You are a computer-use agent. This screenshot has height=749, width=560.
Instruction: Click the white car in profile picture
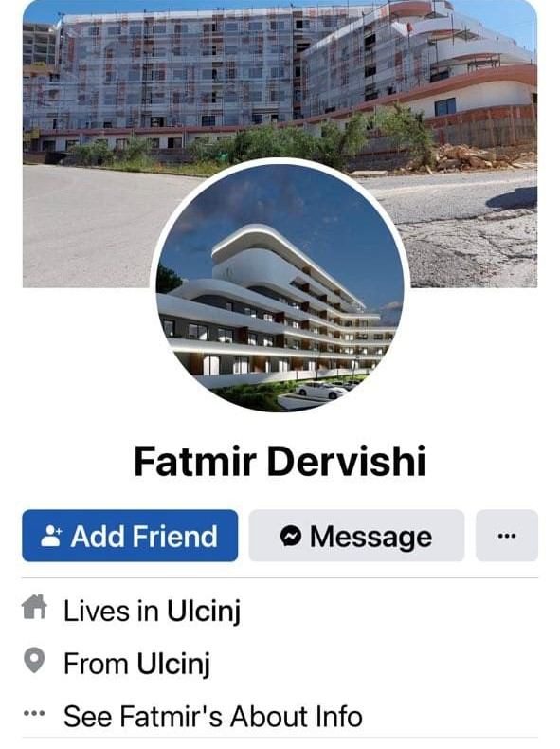pyautogui.click(x=321, y=391)
